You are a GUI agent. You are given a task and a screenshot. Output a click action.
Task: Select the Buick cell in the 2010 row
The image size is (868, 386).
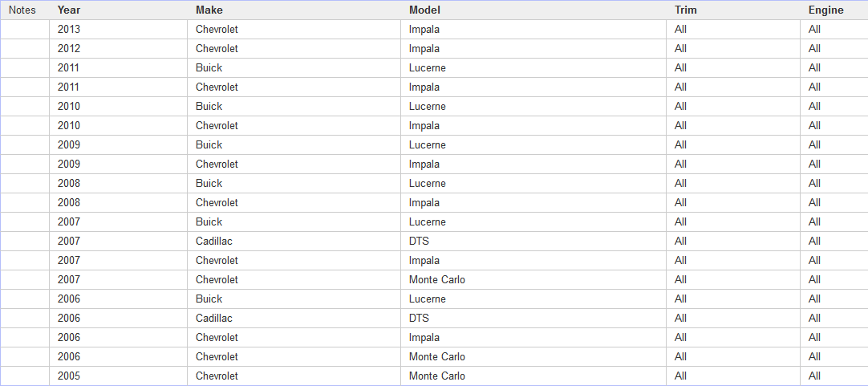294,106
